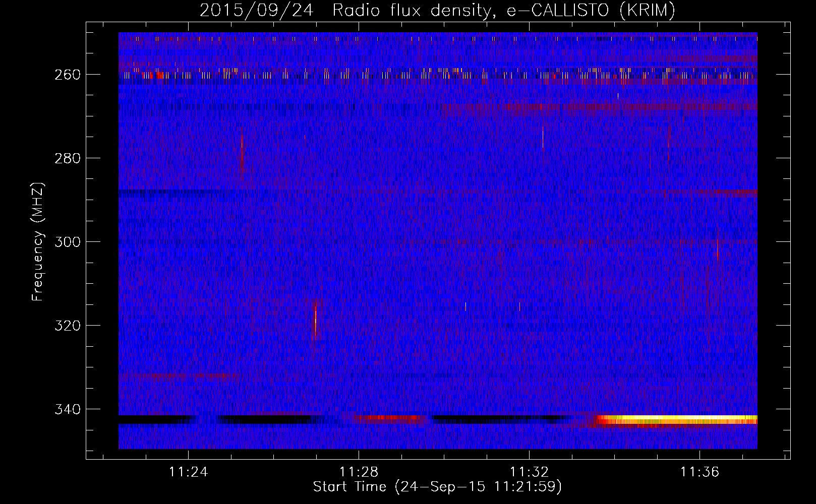The width and height of the screenshot is (816, 504).
Task: Click the 11:24 time tick label
Action: (188, 472)
